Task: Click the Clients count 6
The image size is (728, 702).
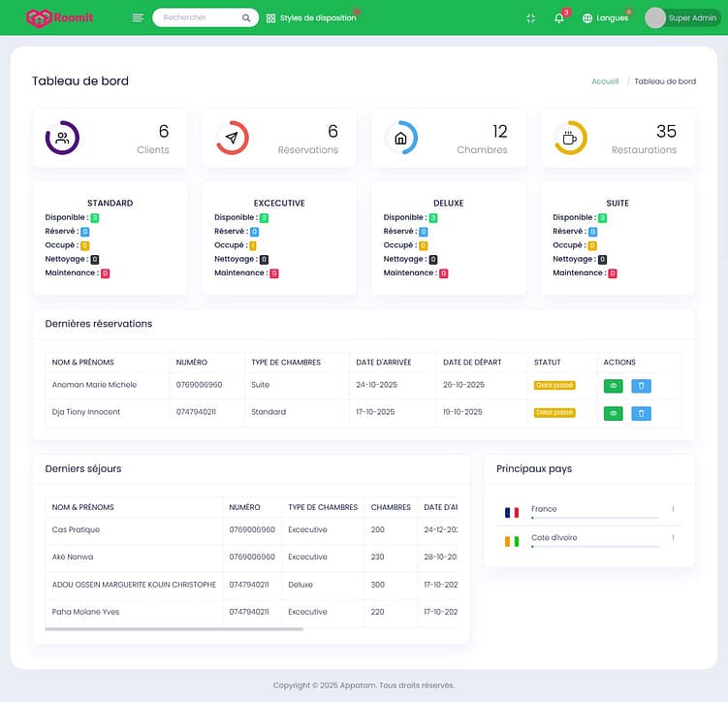Action: click(164, 132)
